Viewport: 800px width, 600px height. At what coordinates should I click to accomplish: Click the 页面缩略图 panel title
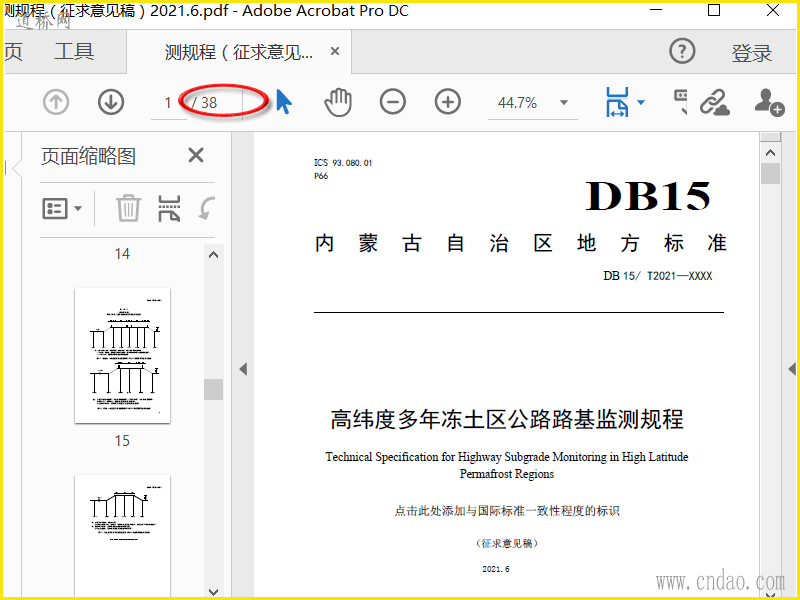tap(88, 156)
